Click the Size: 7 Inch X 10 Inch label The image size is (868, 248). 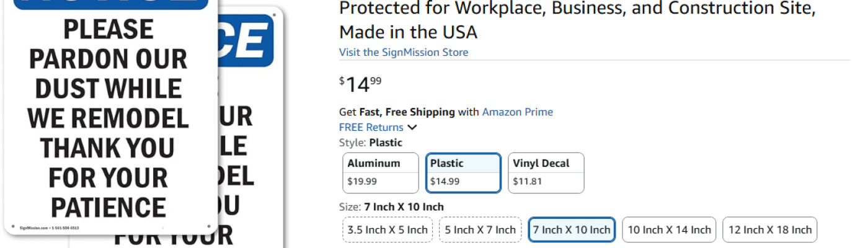point(391,207)
